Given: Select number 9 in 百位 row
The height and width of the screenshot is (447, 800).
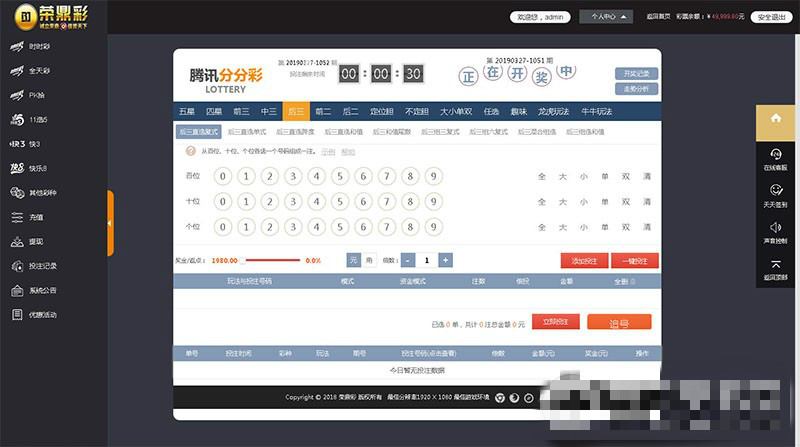Looking at the screenshot, I should pos(433,176).
